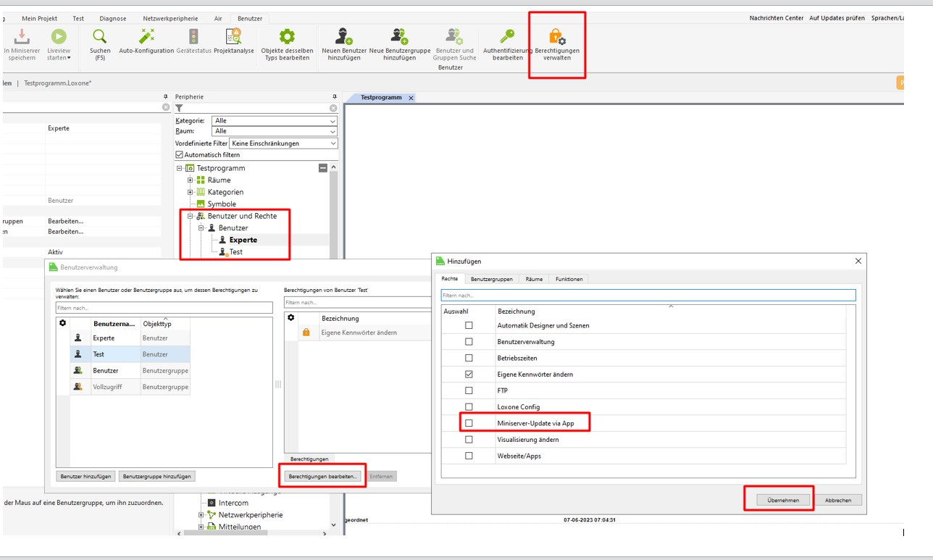
Task: Click the Berechtigungen bearbeiten button
Action: [322, 476]
